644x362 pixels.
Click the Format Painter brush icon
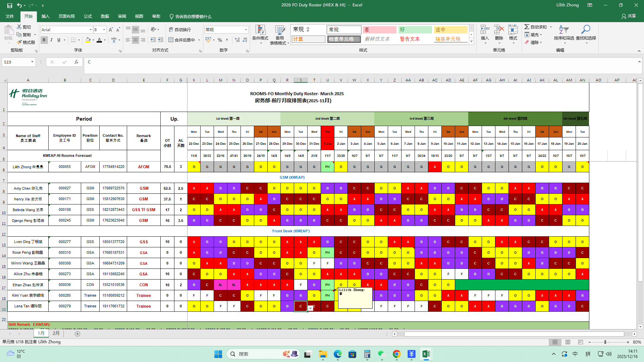click(19, 42)
